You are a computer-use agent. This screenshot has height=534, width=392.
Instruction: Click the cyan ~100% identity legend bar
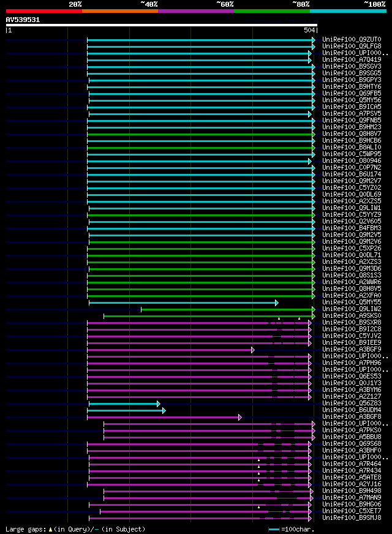(x=348, y=11)
